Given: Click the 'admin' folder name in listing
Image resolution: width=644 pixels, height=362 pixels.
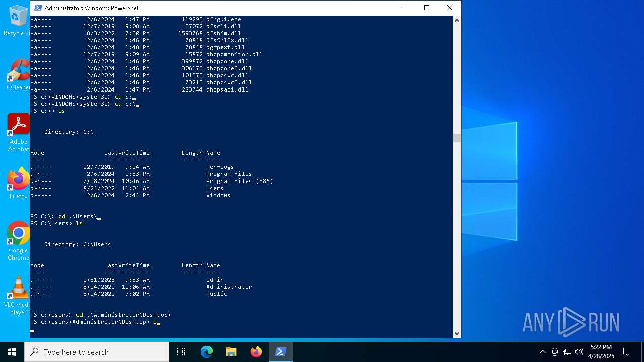Looking at the screenshot, I should click(215, 280).
